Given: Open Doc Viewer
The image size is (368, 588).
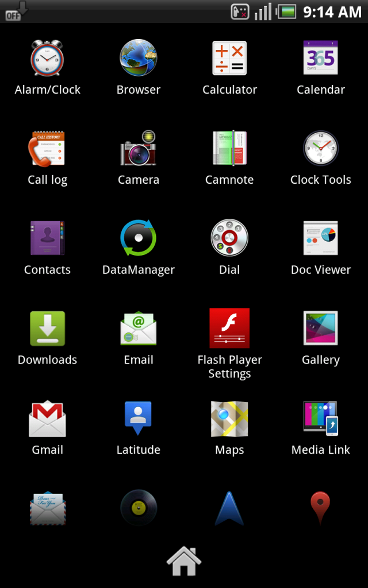Looking at the screenshot, I should click(x=320, y=238).
